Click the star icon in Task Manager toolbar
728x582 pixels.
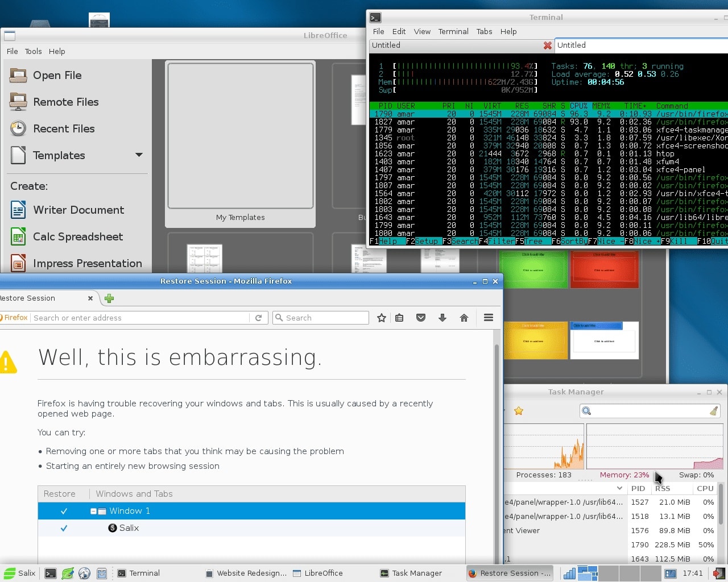tap(519, 411)
